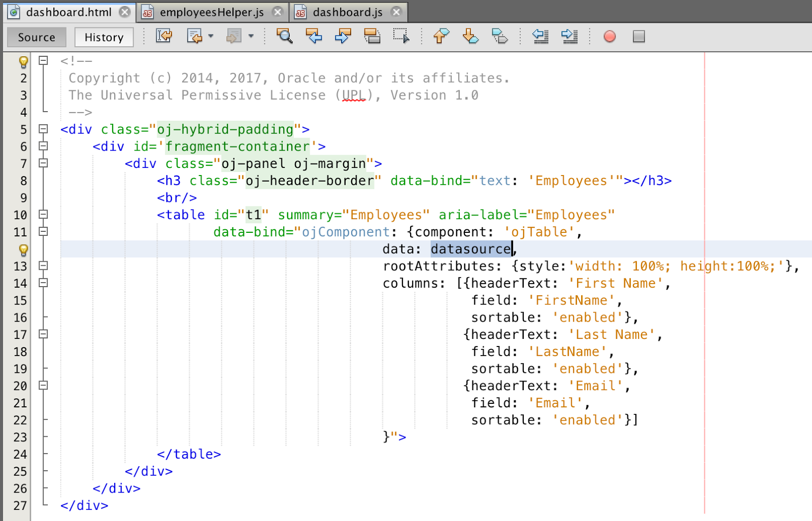Click the History view button
Viewport: 812px width, 521px height.
[104, 37]
